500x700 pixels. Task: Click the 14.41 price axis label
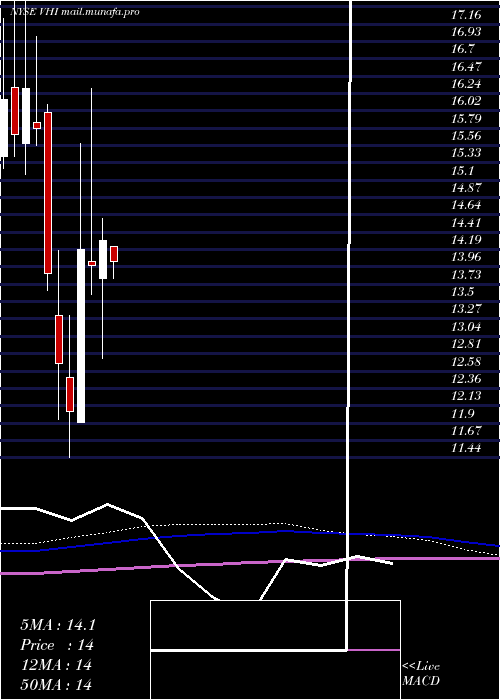466,222
